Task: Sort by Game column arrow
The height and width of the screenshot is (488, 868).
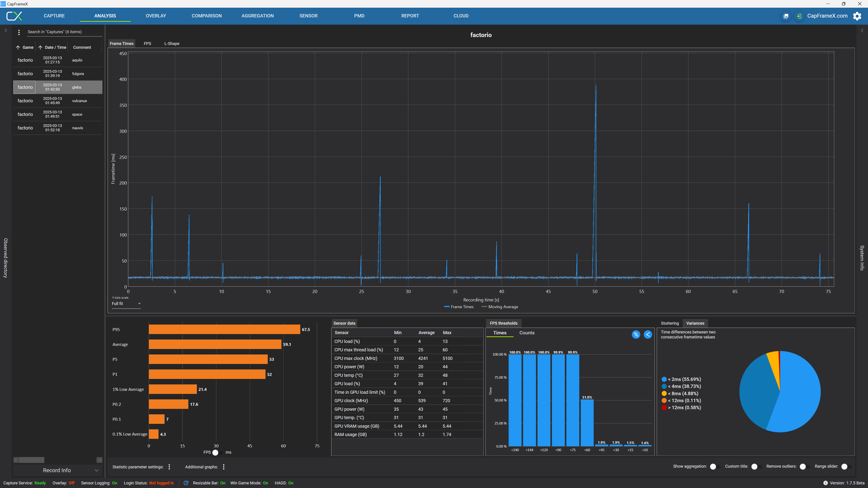Action: point(18,47)
